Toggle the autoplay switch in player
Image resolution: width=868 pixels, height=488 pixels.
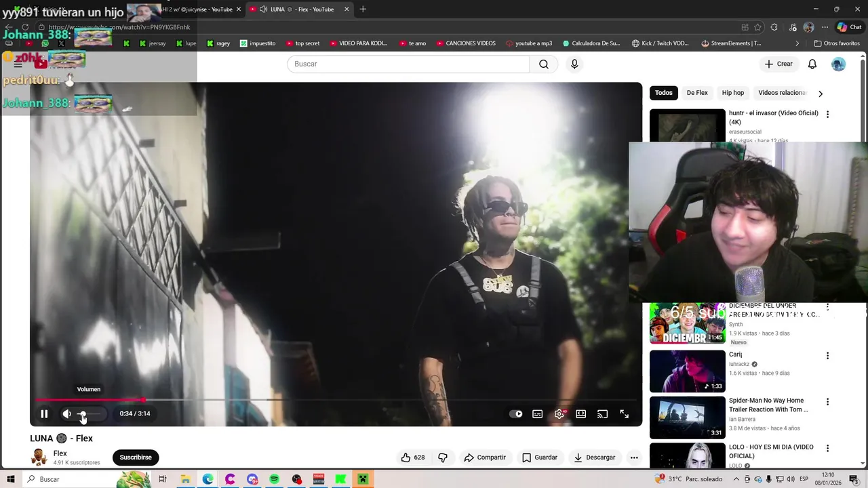pyautogui.click(x=516, y=414)
